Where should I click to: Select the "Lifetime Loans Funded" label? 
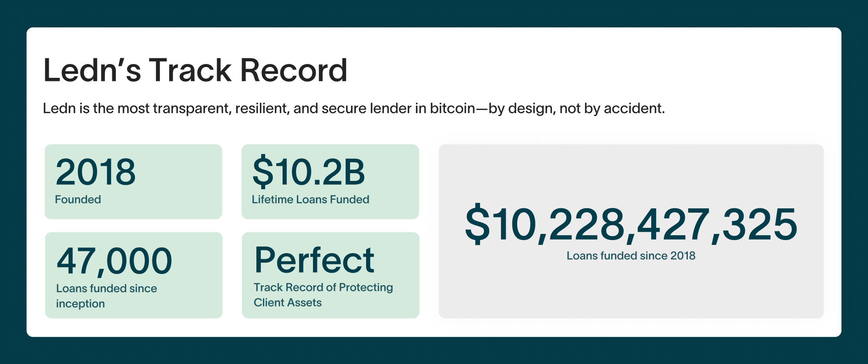(310, 199)
